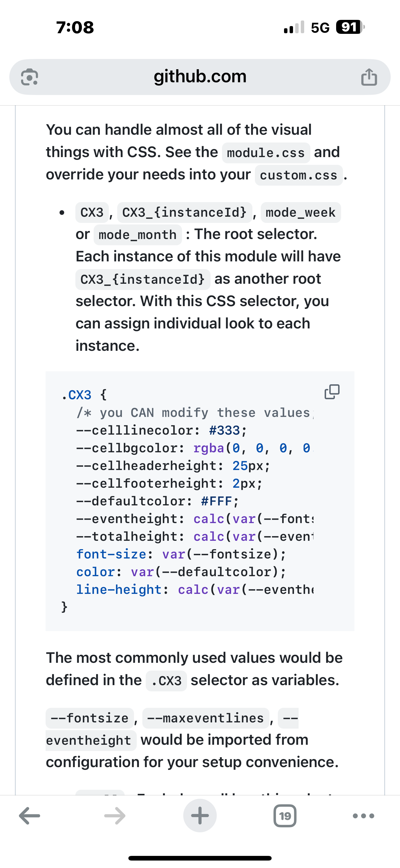This screenshot has width=400, height=868.
Task: Tap the home indicator bar
Action: pos(200,858)
